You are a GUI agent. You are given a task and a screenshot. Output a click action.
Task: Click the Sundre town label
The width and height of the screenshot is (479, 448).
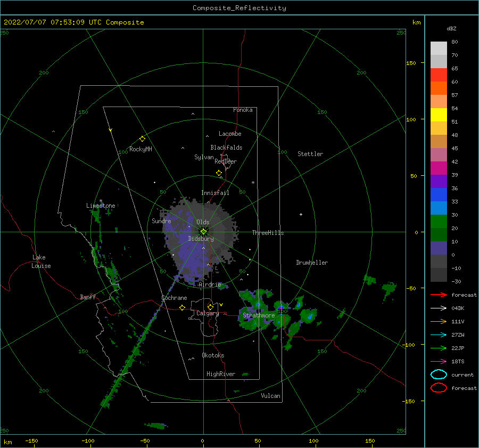[161, 221]
